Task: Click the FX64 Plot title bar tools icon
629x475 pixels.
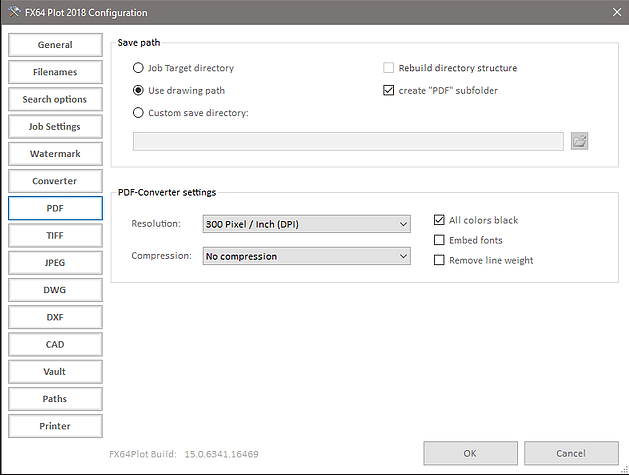Action: click(14, 12)
